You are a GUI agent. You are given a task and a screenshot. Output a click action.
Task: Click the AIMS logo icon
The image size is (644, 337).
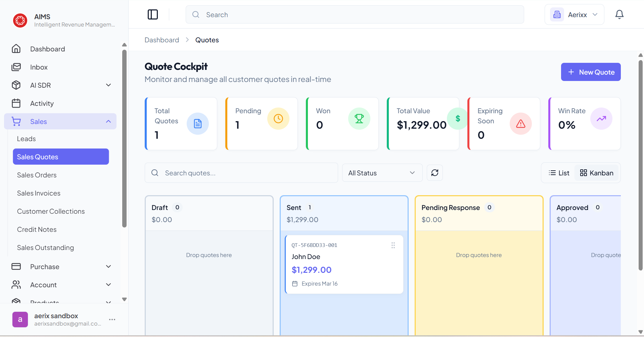[20, 20]
